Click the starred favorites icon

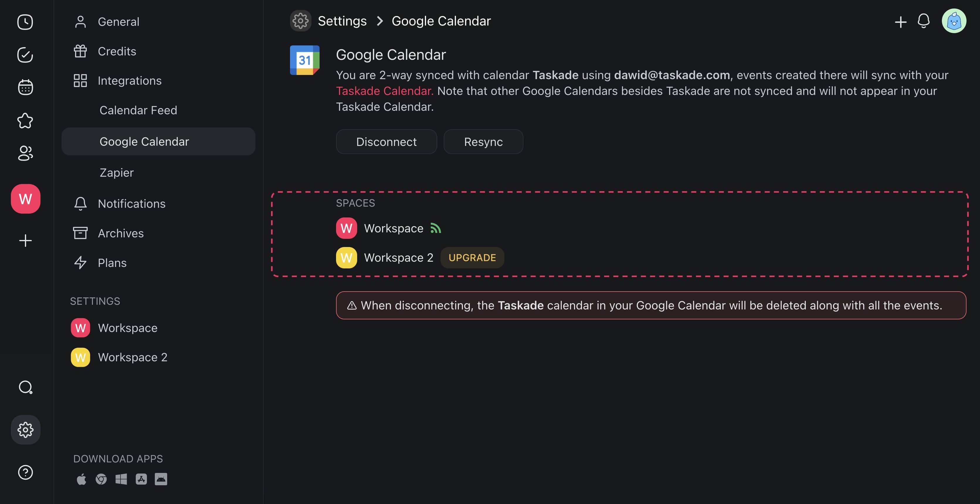(25, 120)
